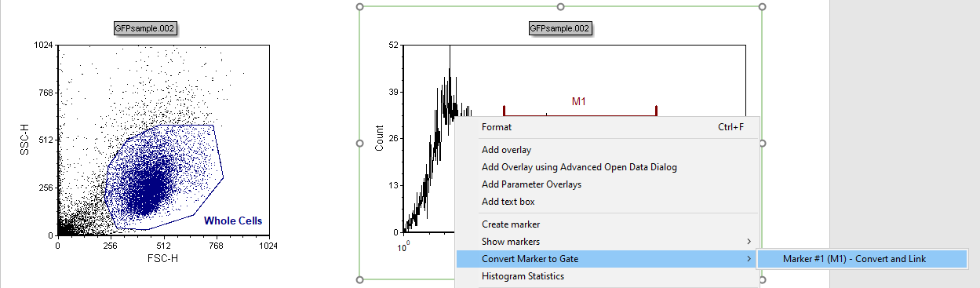Click Create marker in context menu

click(x=607, y=224)
